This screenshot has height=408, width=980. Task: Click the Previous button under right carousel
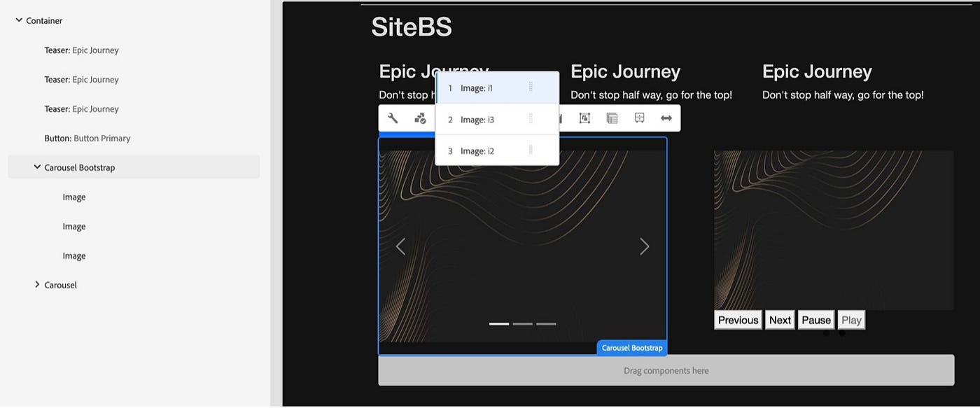(x=738, y=320)
